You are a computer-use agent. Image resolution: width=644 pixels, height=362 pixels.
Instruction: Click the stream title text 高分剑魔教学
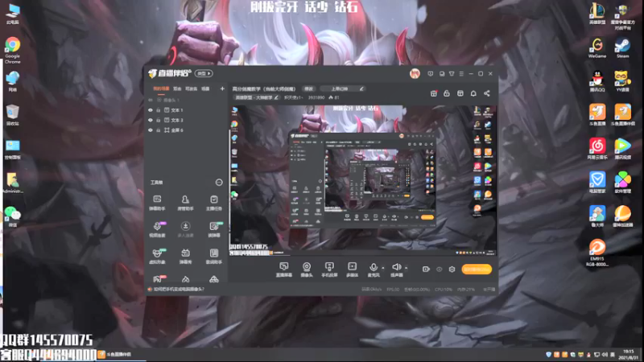click(x=264, y=88)
